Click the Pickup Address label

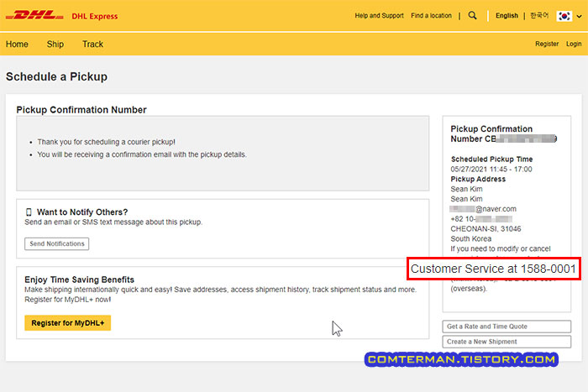click(478, 179)
